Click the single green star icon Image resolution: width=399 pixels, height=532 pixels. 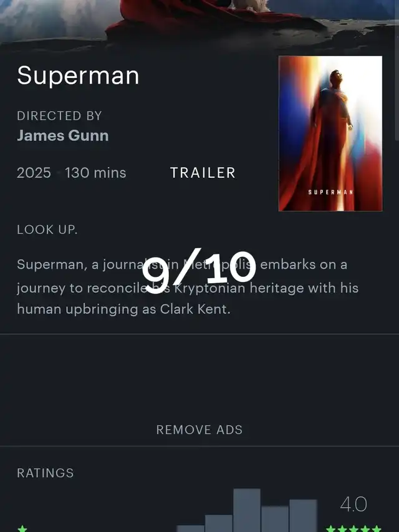(22, 529)
